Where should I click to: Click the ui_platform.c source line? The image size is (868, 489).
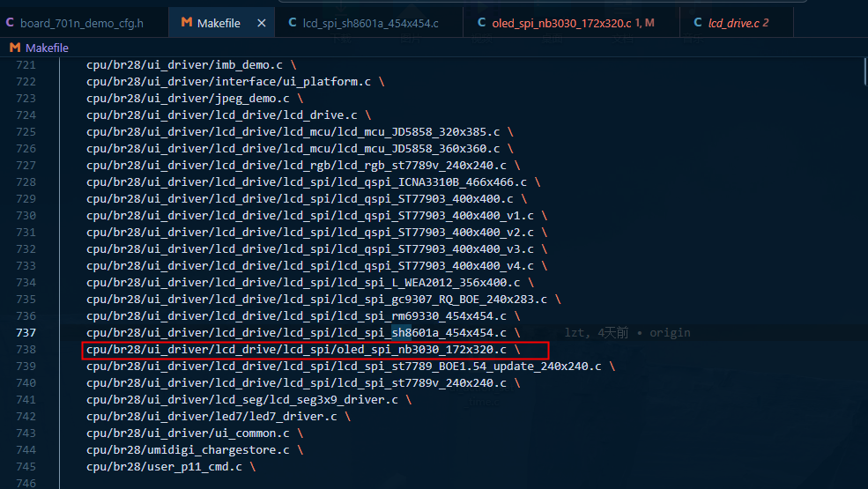pyautogui.click(x=235, y=81)
